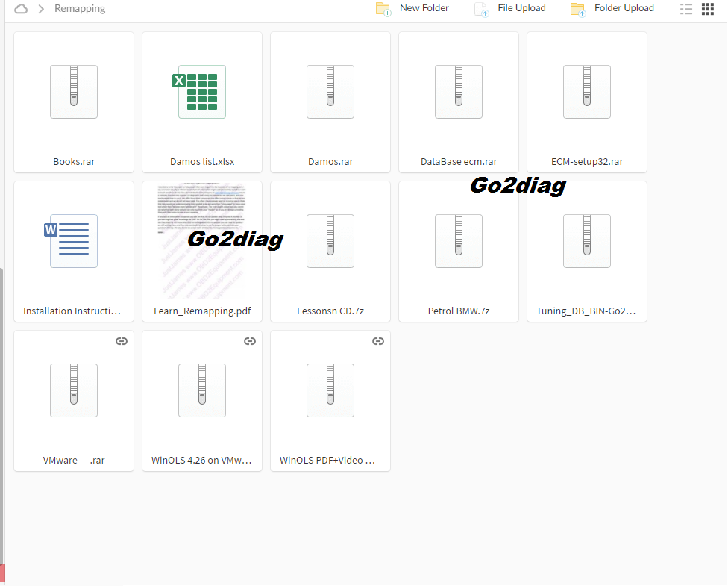728x586 pixels.
Task: Click the Remapping breadcrumb folder
Action: [80, 9]
